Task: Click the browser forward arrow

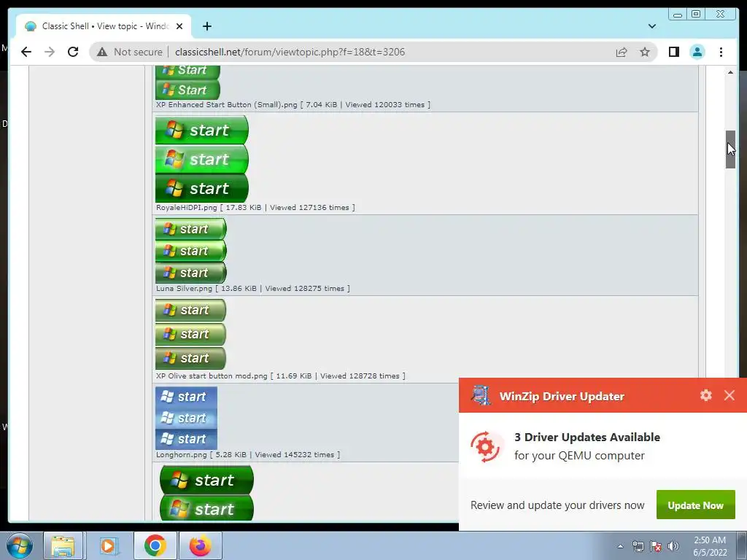Action: (50, 52)
